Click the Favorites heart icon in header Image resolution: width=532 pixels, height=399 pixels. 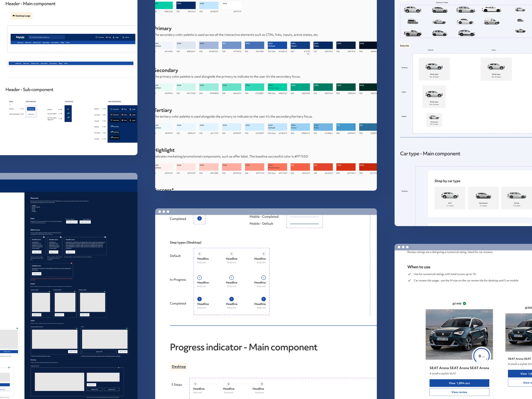(96, 37)
